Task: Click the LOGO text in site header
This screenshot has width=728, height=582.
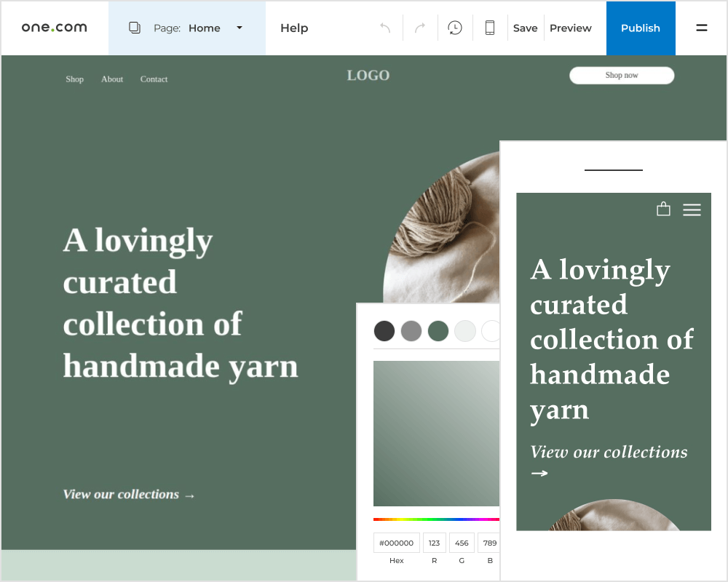Action: tap(368, 76)
